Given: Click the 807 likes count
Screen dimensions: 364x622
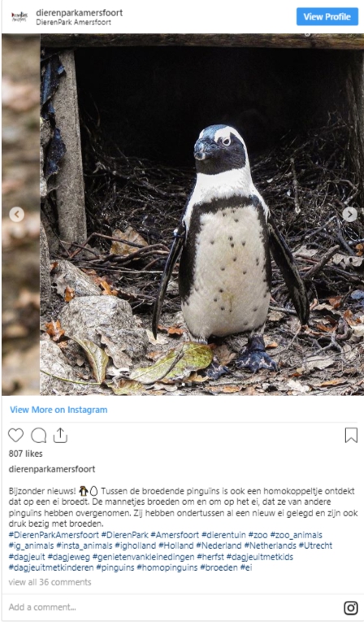Looking at the screenshot, I should [25, 454].
